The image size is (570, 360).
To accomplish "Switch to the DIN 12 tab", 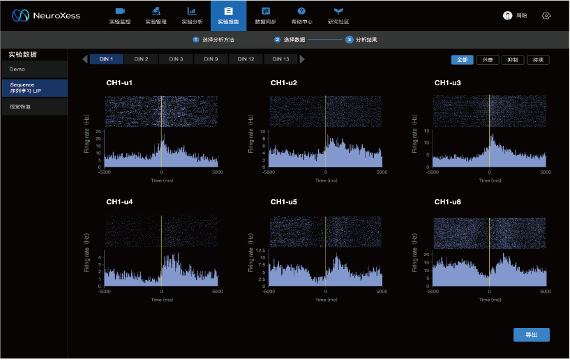I will click(246, 59).
